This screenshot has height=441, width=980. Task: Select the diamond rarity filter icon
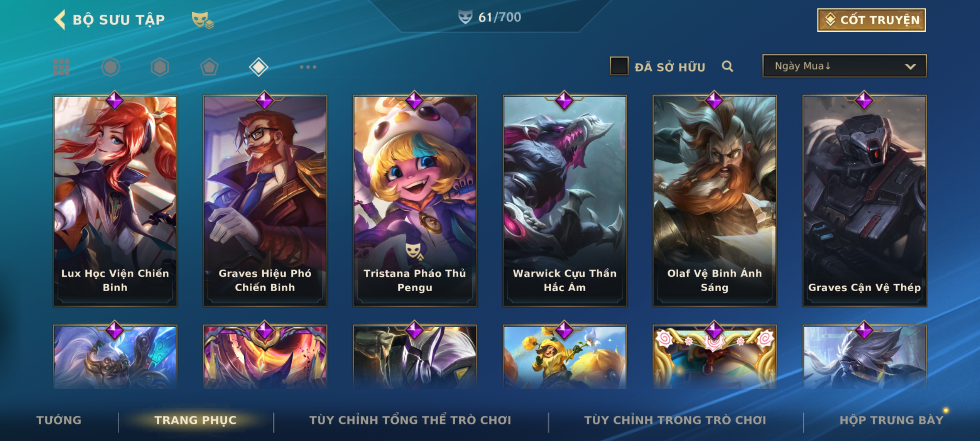(258, 67)
